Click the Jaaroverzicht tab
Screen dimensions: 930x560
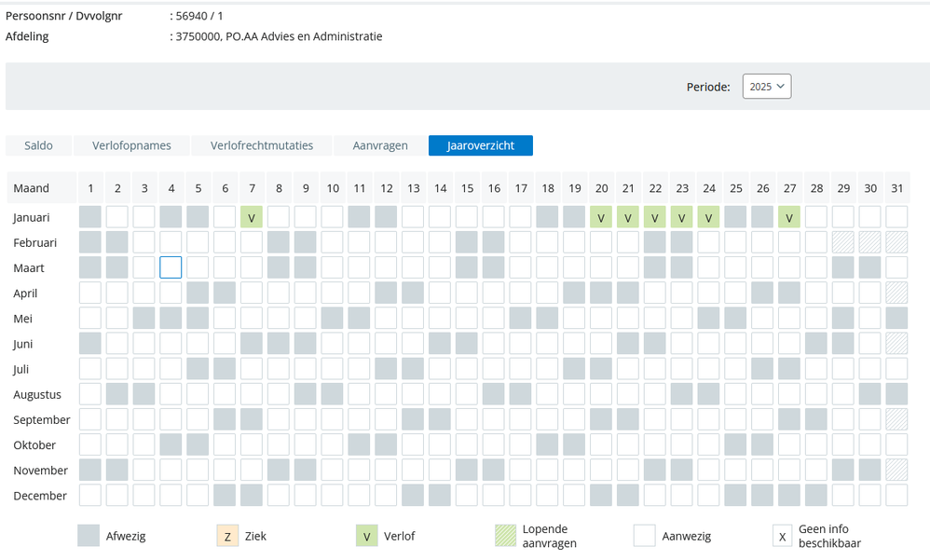(x=481, y=145)
